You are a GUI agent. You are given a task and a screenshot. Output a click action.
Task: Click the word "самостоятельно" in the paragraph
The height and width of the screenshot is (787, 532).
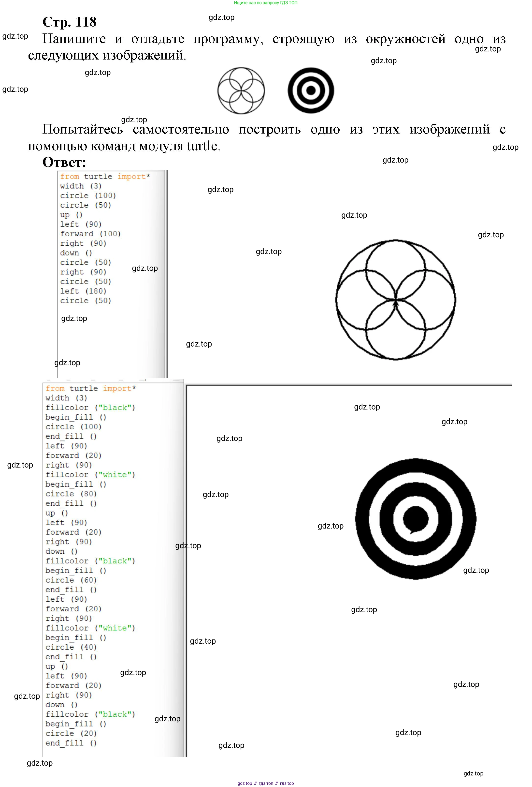point(181,129)
